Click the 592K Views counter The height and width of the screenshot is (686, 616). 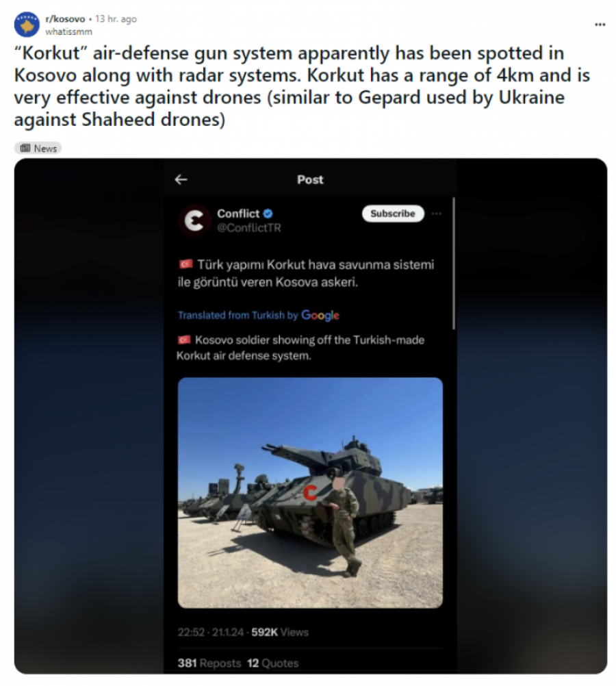[x=279, y=632]
